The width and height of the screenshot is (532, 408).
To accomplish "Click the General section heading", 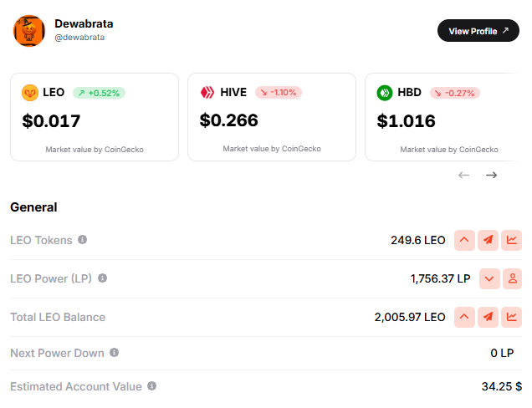I will pos(33,207).
